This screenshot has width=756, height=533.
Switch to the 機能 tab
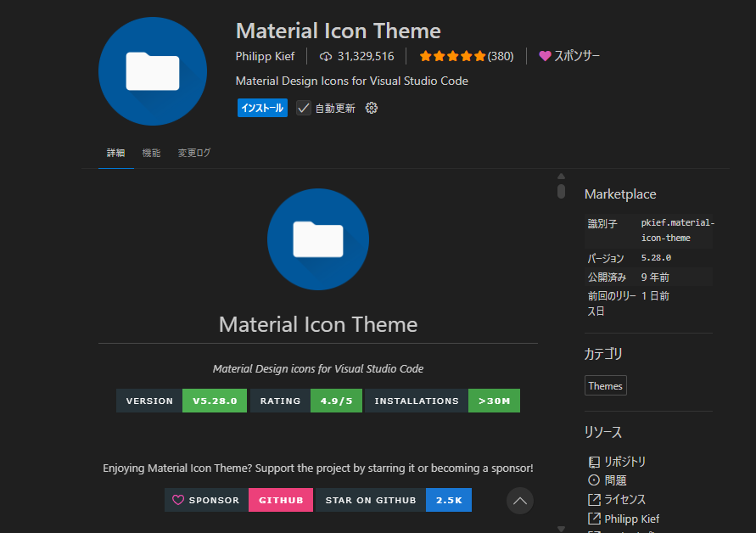point(151,153)
